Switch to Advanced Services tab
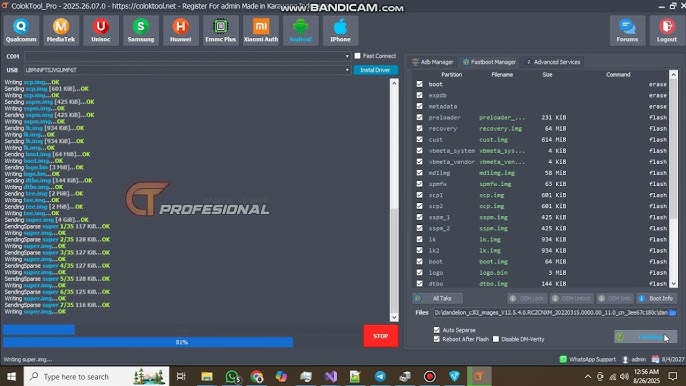The image size is (686, 386). 553,62
